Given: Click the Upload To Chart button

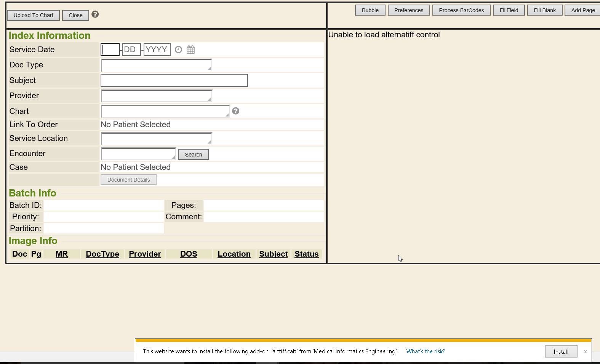Looking at the screenshot, I should [x=33, y=15].
